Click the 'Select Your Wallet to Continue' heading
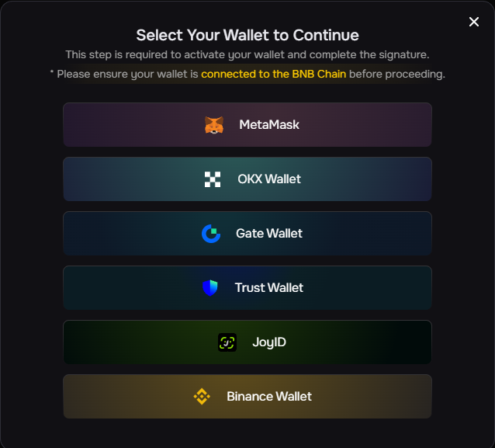 click(x=247, y=35)
